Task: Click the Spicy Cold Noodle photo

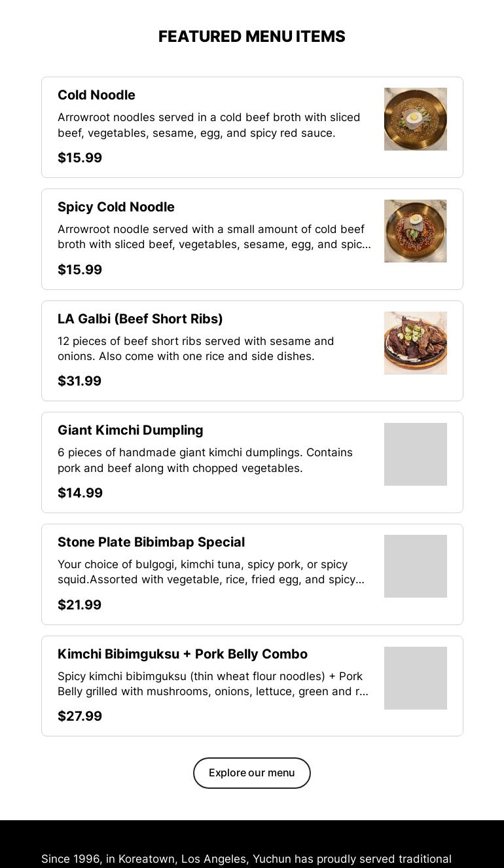Action: [415, 231]
